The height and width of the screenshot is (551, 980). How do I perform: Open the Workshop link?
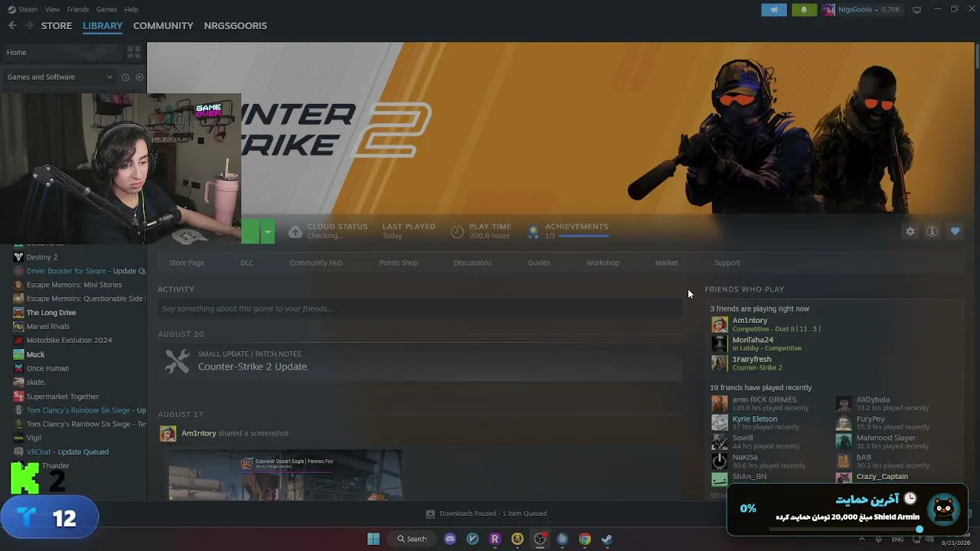[x=603, y=262]
